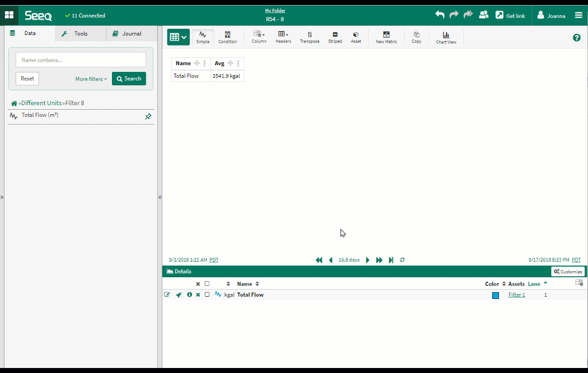Open the New Metric tool

click(x=386, y=37)
